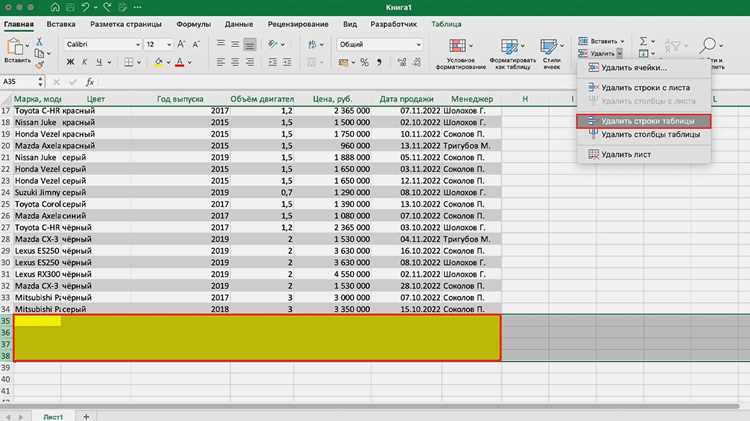Click the AutoSum sigma icon
The height and width of the screenshot is (421, 750).
click(x=644, y=42)
